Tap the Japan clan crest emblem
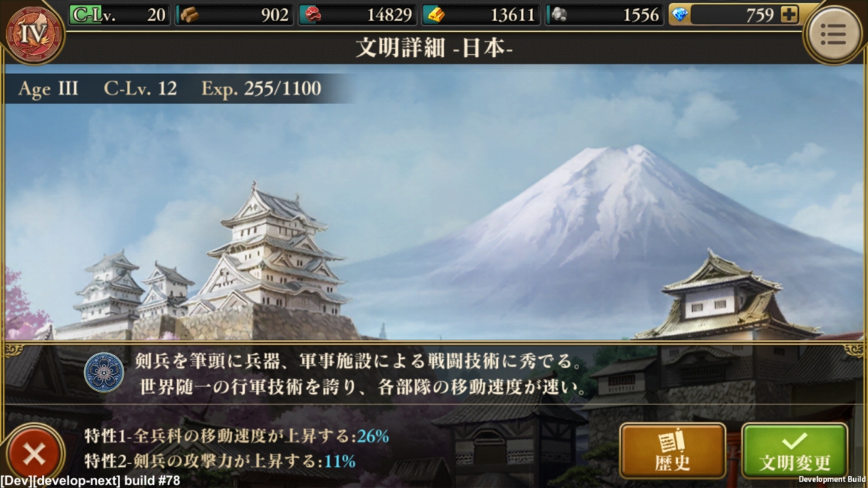 tap(104, 372)
